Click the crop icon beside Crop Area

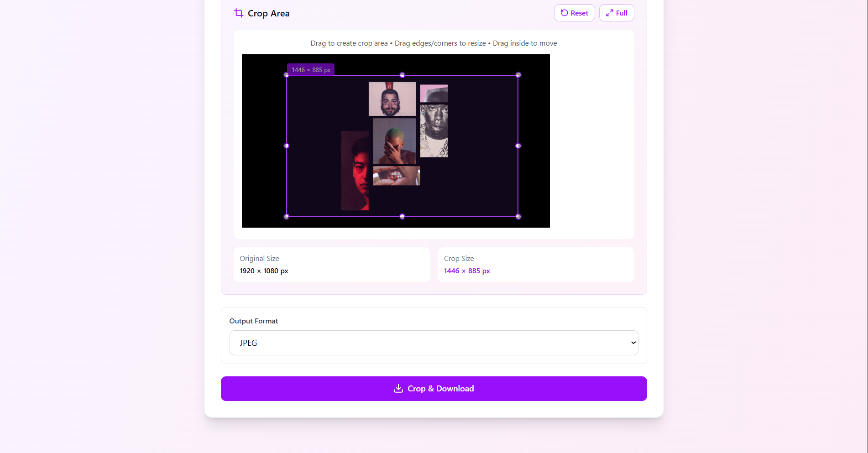pyautogui.click(x=239, y=13)
